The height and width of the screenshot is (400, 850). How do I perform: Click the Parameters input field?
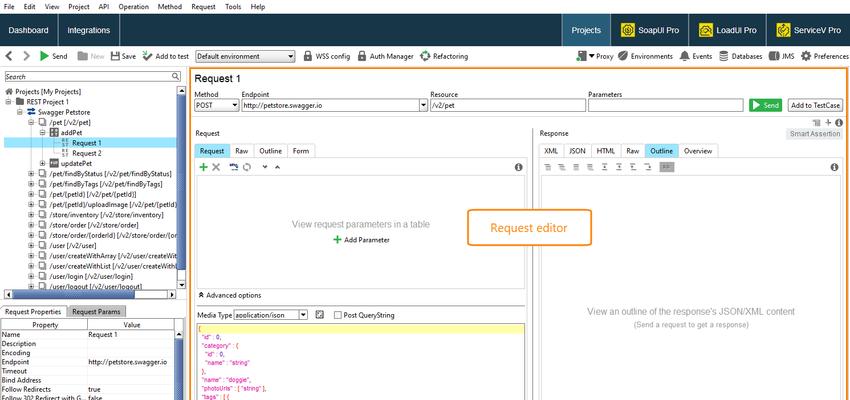(x=666, y=105)
